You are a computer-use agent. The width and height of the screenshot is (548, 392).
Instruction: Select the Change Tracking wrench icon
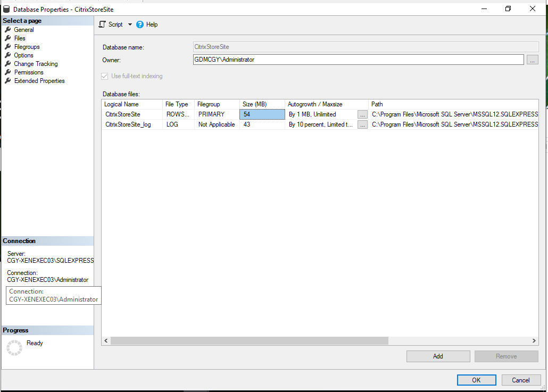pos(8,64)
